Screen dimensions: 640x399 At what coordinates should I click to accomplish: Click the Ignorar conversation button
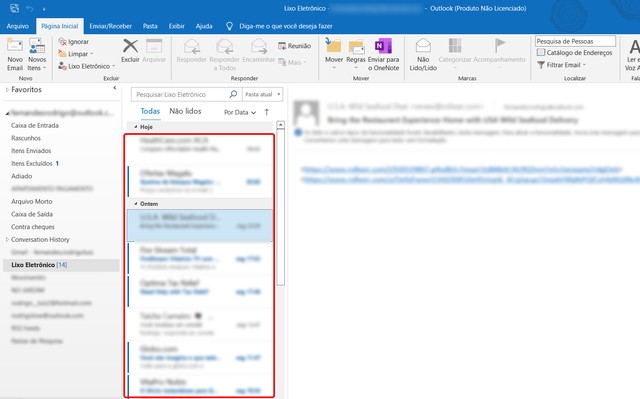point(73,42)
